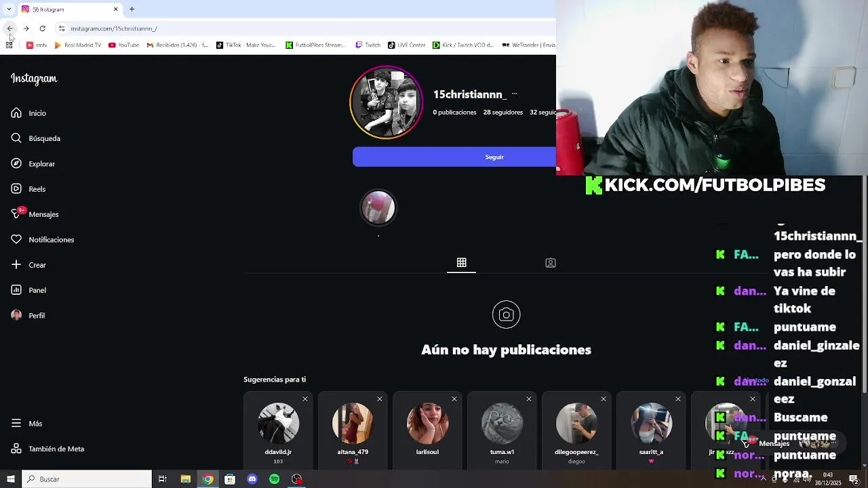Image resolution: width=868 pixels, height=488 pixels.
Task: Open the Explorar compass item
Action: click(x=33, y=164)
